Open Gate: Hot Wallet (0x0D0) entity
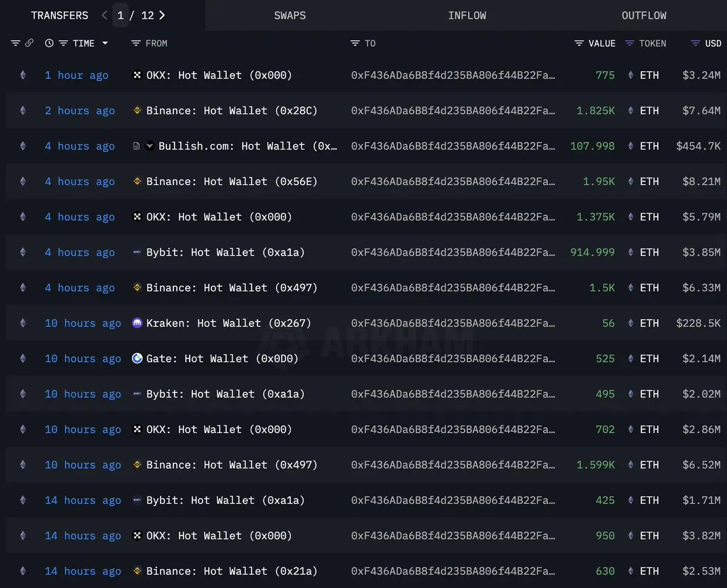The height and width of the screenshot is (588, 727). pos(222,358)
